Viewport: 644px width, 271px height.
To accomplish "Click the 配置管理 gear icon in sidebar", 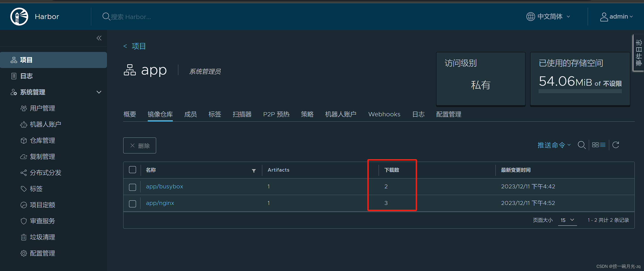I will 24,253.
